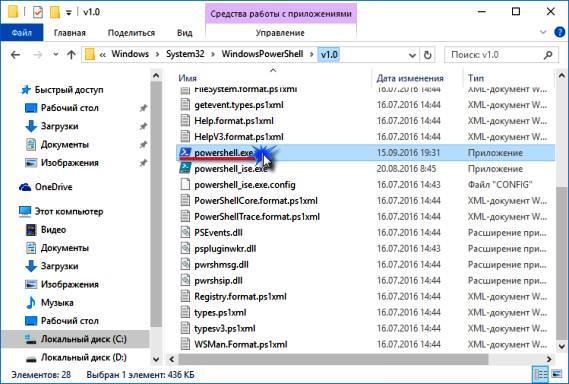Image resolution: width=569 pixels, height=384 pixels.
Task: Open the Файл menu tab
Action: coord(22,33)
